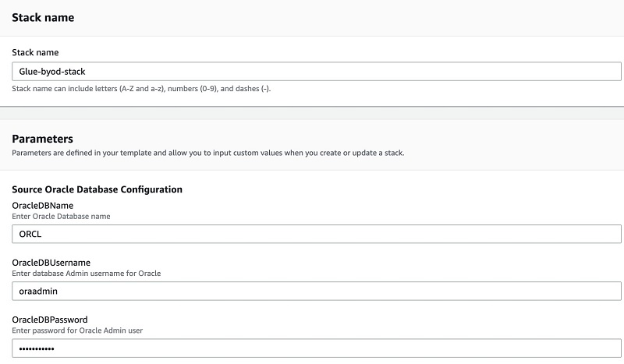Image resolution: width=624 pixels, height=364 pixels.
Task: Focus the OracleDBName field showing ORCL
Action: (x=317, y=234)
